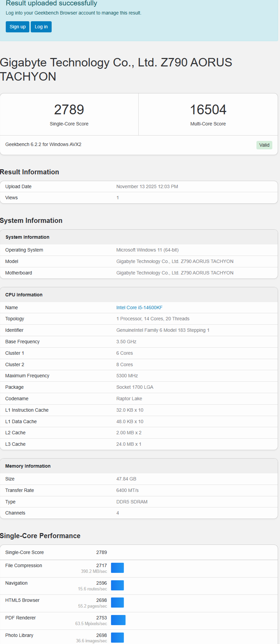280x644 pixels.
Task: Click the Z790 AORUS TACHYON page title
Action: pyautogui.click(x=116, y=69)
